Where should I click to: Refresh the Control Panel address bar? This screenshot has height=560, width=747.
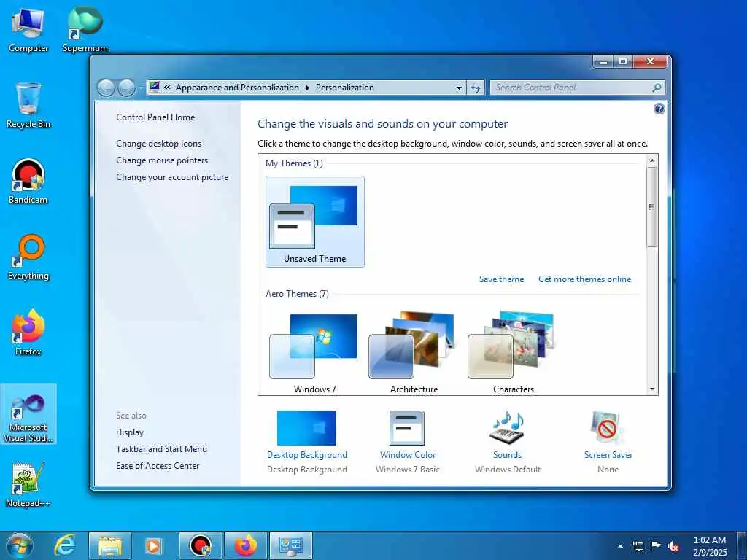click(476, 87)
